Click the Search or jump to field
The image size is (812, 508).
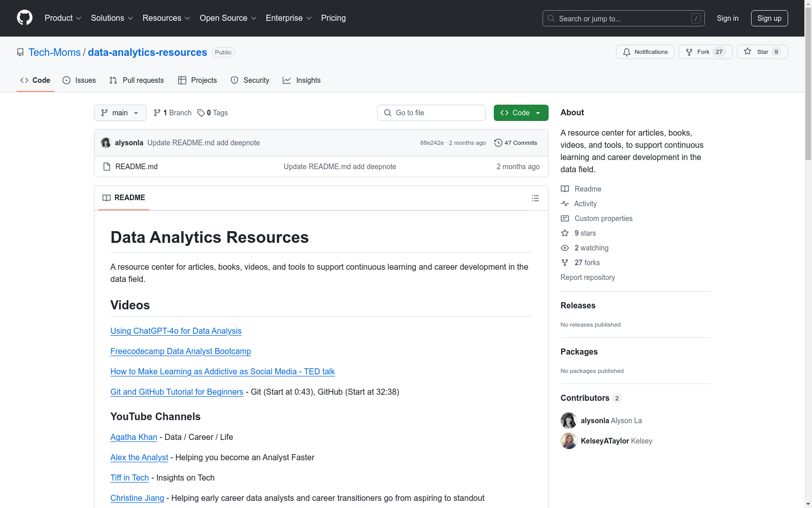624,18
